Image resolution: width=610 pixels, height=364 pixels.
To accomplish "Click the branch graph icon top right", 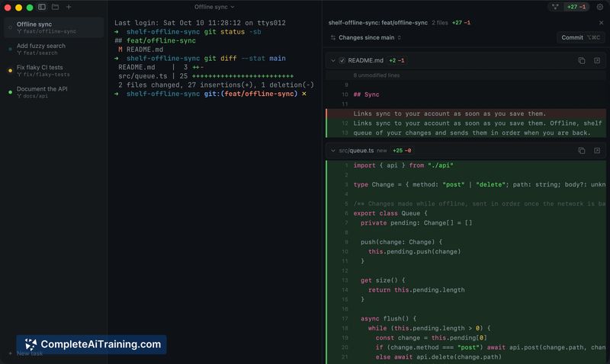I will pos(555,7).
